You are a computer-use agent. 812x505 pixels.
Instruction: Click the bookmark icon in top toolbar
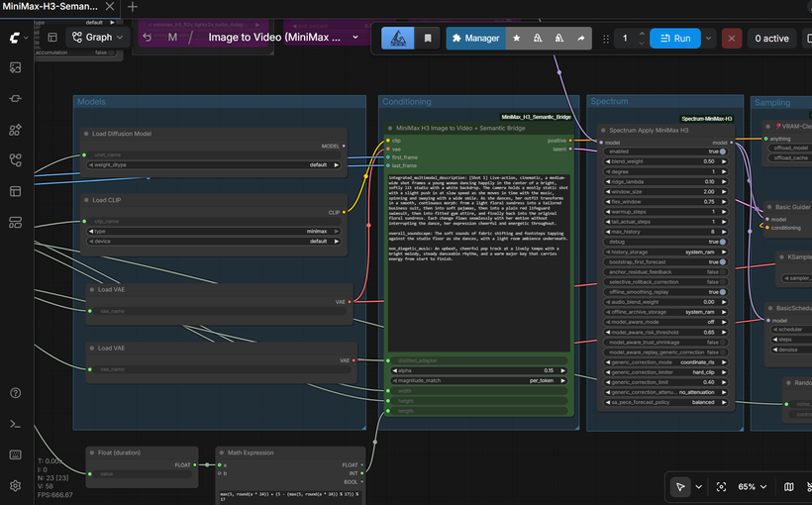(428, 39)
